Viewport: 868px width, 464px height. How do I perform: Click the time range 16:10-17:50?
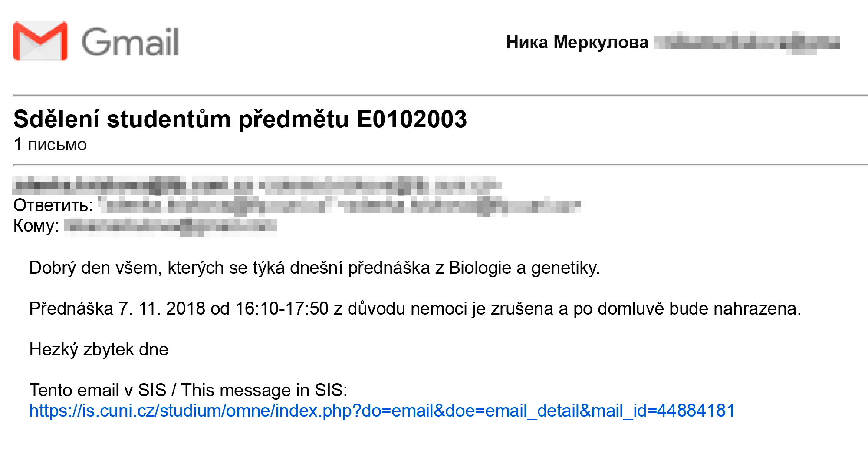coord(282,308)
